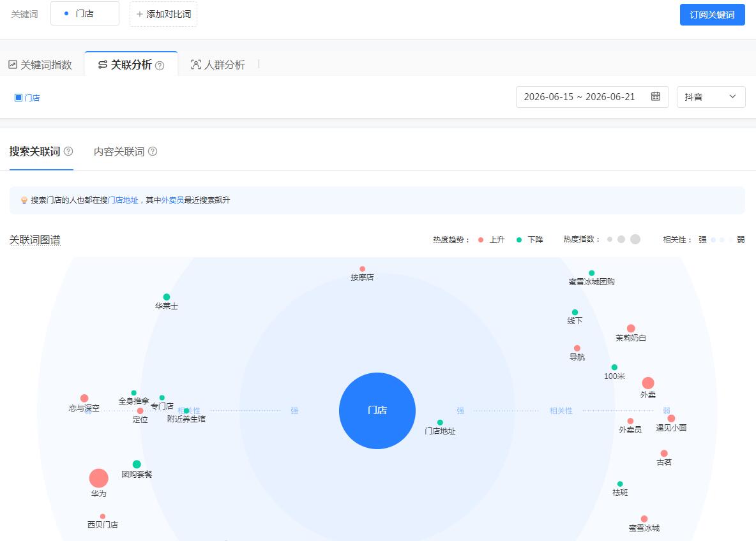Click the 订阅关键词 button
The image size is (756, 541).
coord(712,15)
